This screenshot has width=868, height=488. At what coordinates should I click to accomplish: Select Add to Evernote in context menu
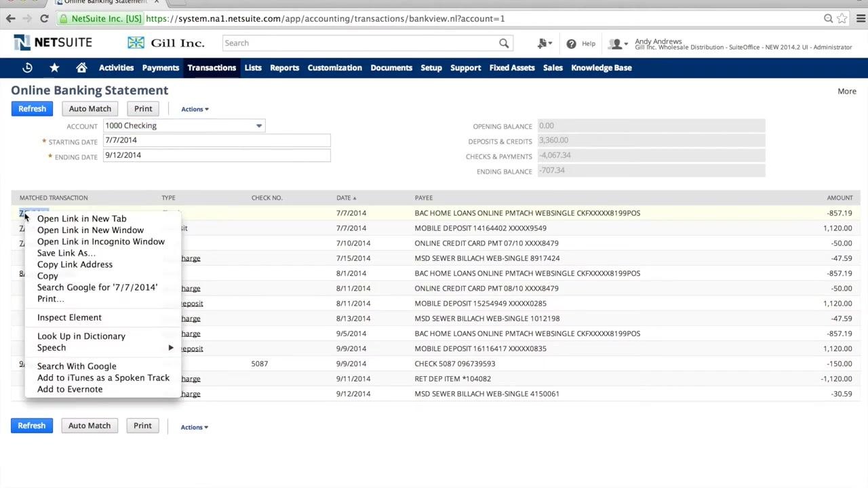pos(70,389)
